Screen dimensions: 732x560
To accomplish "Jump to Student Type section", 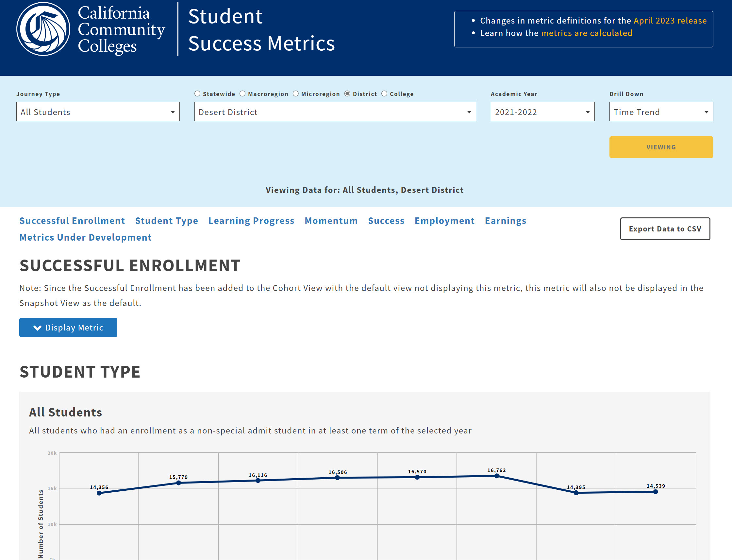I will coord(167,221).
